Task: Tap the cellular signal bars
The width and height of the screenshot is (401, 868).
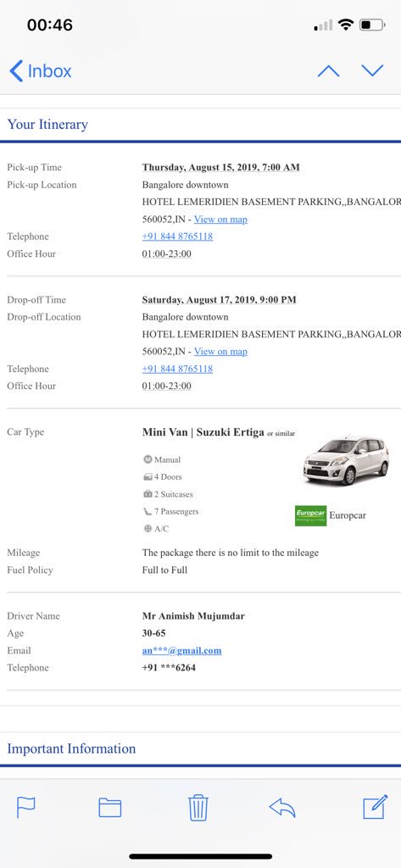Action: tap(324, 25)
